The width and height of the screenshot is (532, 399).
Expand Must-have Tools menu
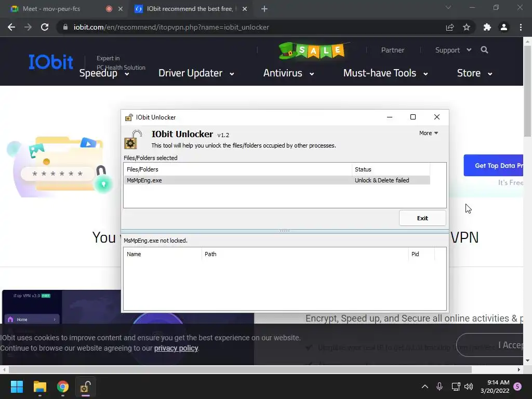coord(385,73)
